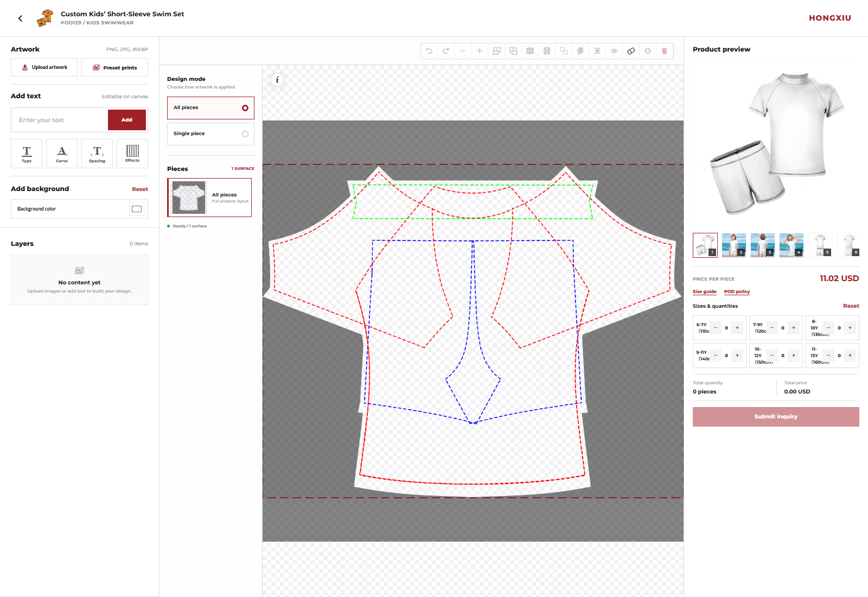Viewport: 868px width, 597px height.
Task: Click the refresh reset toolbar icon
Action: pyautogui.click(x=648, y=51)
